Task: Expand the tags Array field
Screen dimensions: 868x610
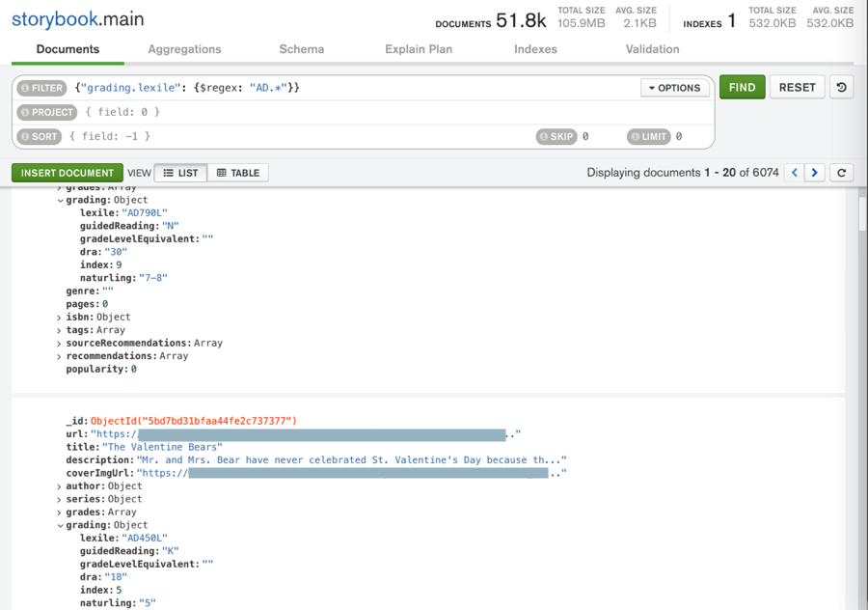Action: pos(59,331)
